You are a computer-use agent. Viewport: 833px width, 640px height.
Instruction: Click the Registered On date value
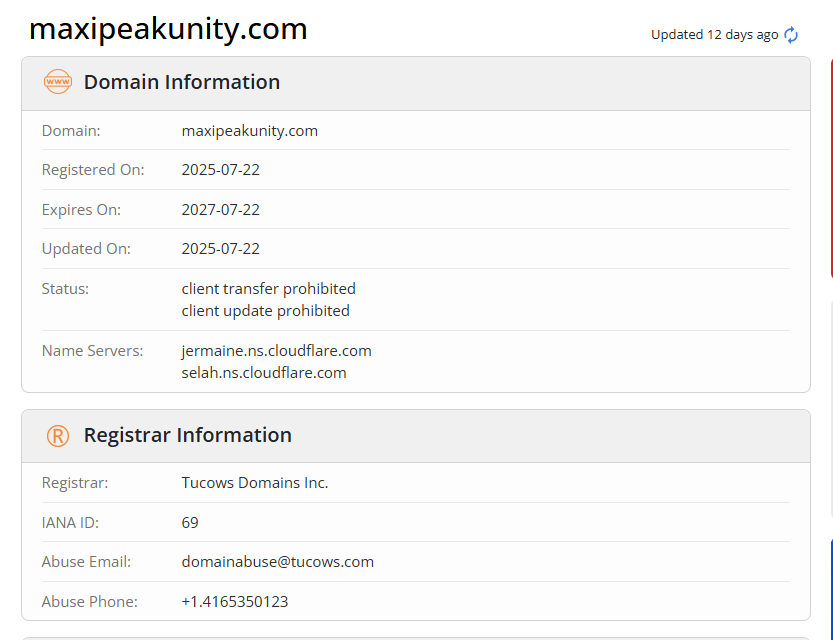click(x=220, y=170)
